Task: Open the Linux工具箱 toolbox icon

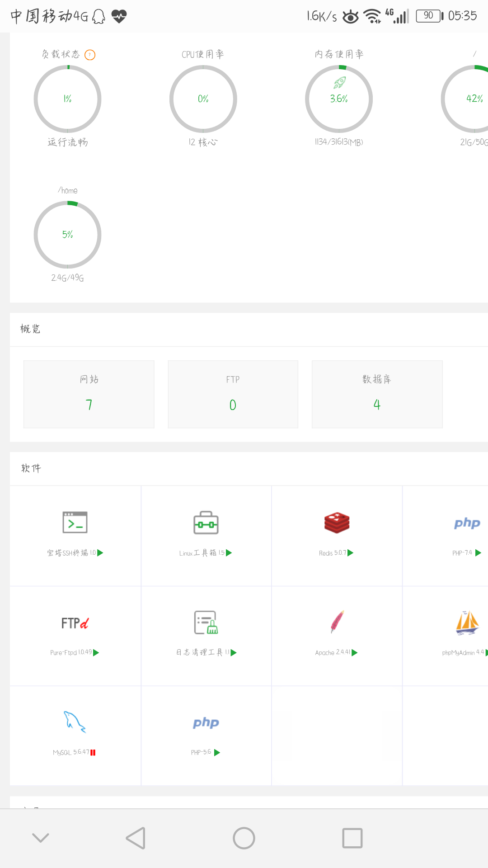Action: [206, 523]
